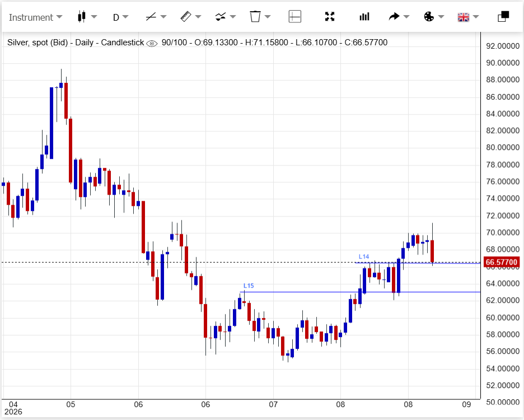
Task: Click the share arrow icon
Action: (394, 16)
